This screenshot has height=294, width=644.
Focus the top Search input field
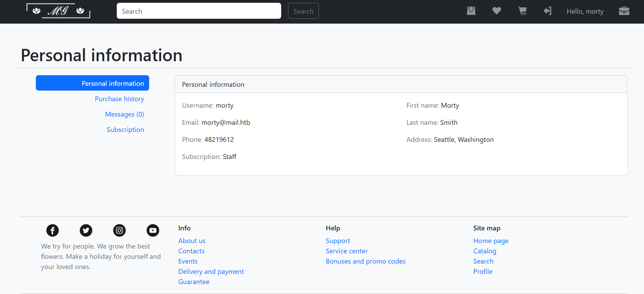(199, 11)
